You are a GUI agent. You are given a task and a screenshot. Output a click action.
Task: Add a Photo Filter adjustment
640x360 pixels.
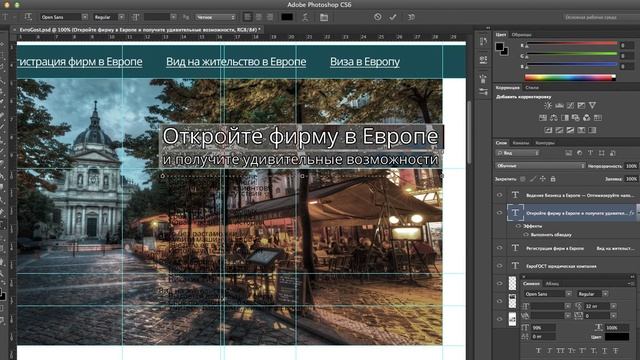coord(576,118)
